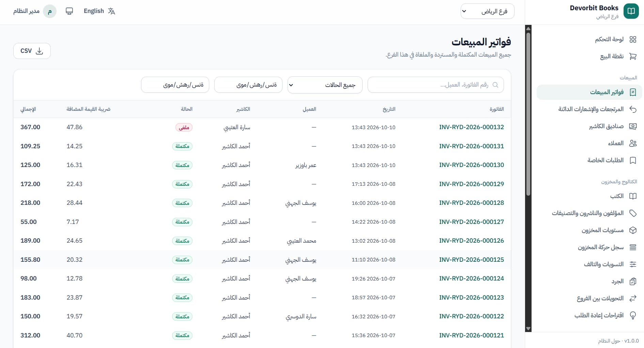The width and height of the screenshot is (644, 348).
Task: Click the point of sale cart icon
Action: 633,57
